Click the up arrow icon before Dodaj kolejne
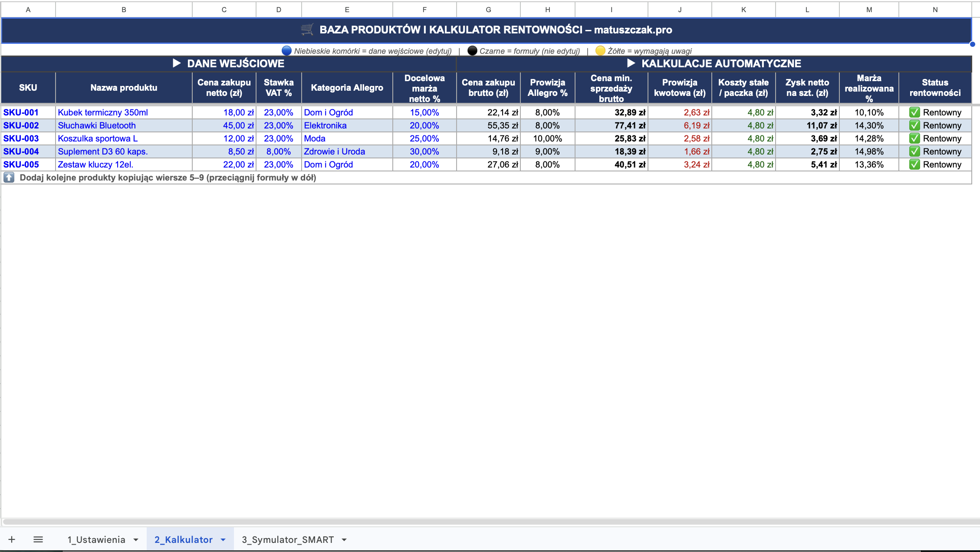Screen dimensions: 980x552 tap(9, 177)
